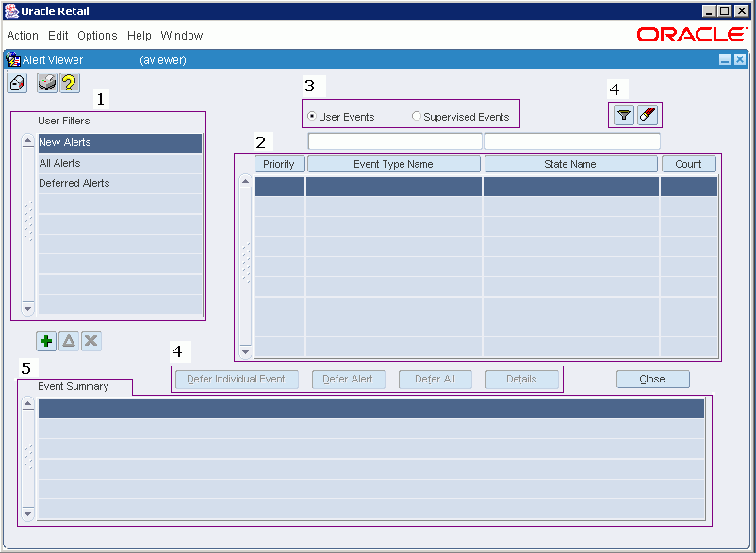This screenshot has width=756, height=553.
Task: Click highlighted first row Event Type Name cell
Action: click(x=394, y=187)
